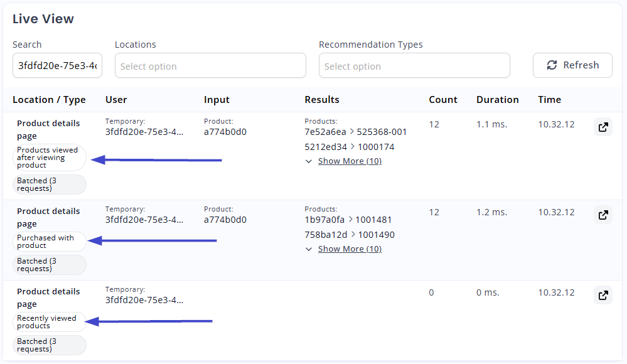Click the User column header
627x364 pixels.
click(116, 100)
